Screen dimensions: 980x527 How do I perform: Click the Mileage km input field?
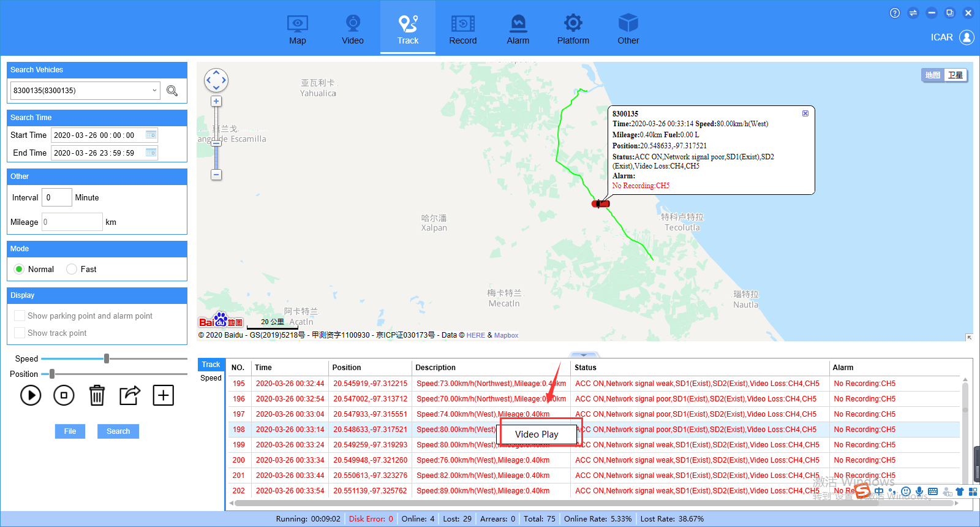click(x=72, y=222)
